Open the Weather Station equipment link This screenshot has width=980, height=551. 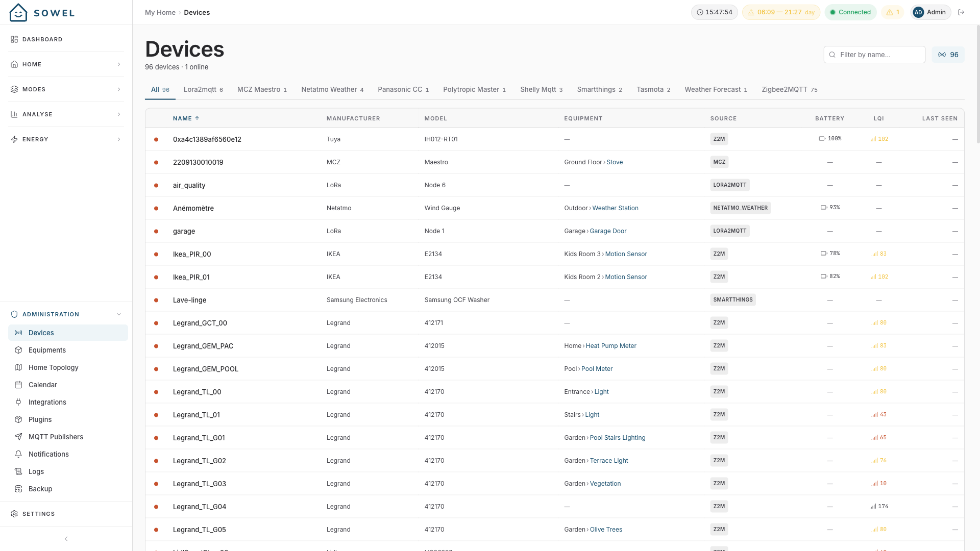coord(615,208)
